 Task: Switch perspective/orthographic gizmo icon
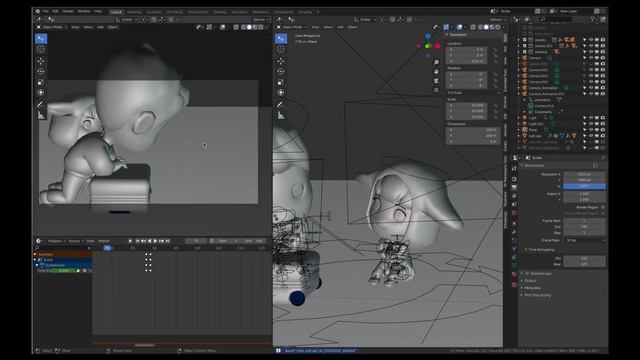pos(436,90)
